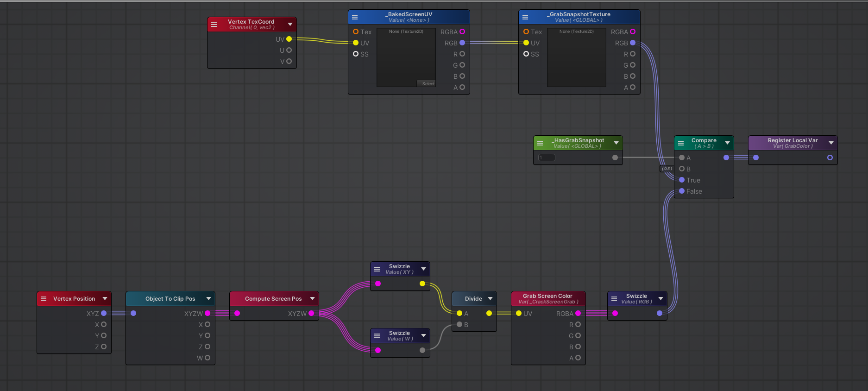Open the Vertex Position node dropdown arrow
Viewport: 868px width, 391px height.
(105, 299)
